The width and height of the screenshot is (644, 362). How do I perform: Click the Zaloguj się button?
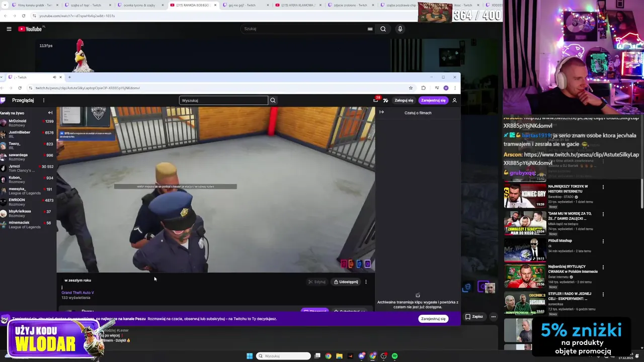[404, 101]
